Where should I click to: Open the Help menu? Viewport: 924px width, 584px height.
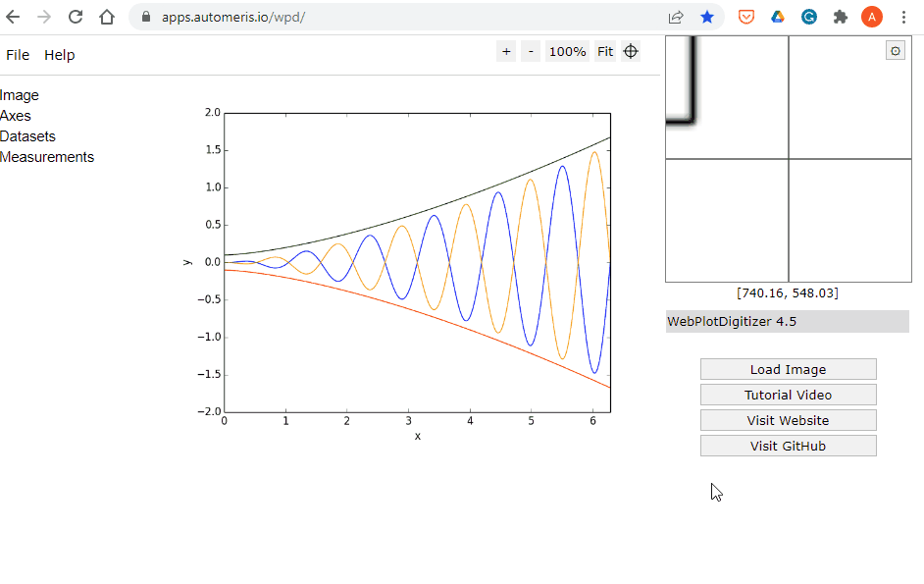pyautogui.click(x=59, y=55)
